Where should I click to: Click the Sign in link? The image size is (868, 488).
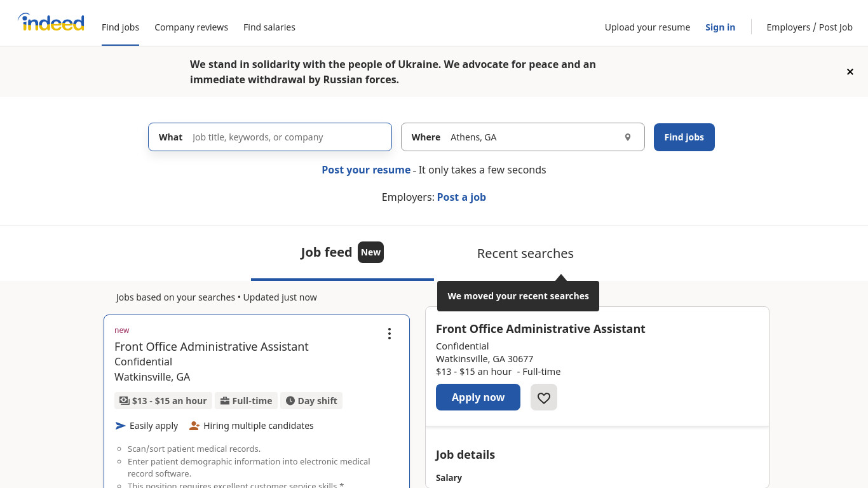pos(720,27)
